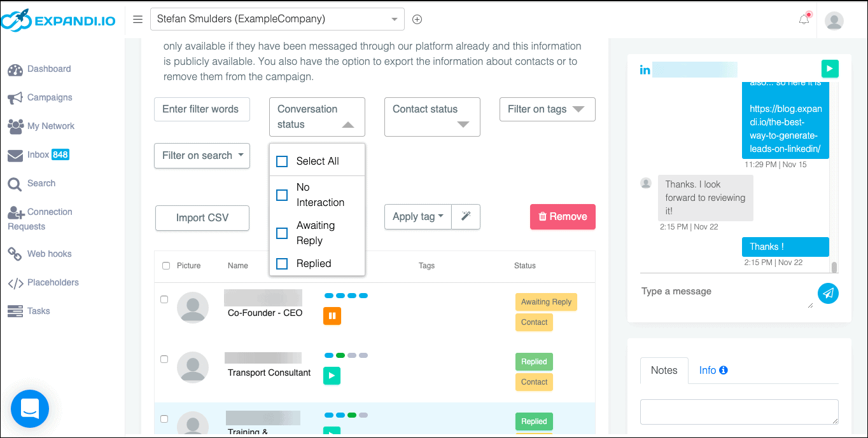This screenshot has height=438, width=868.
Task: Open the Apply tag dropdown
Action: 418,217
